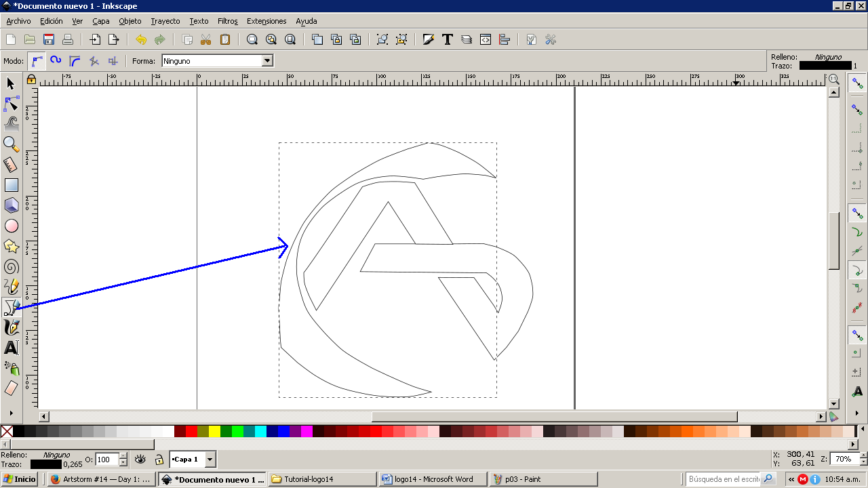Click the Open file folder icon

click(x=30, y=39)
